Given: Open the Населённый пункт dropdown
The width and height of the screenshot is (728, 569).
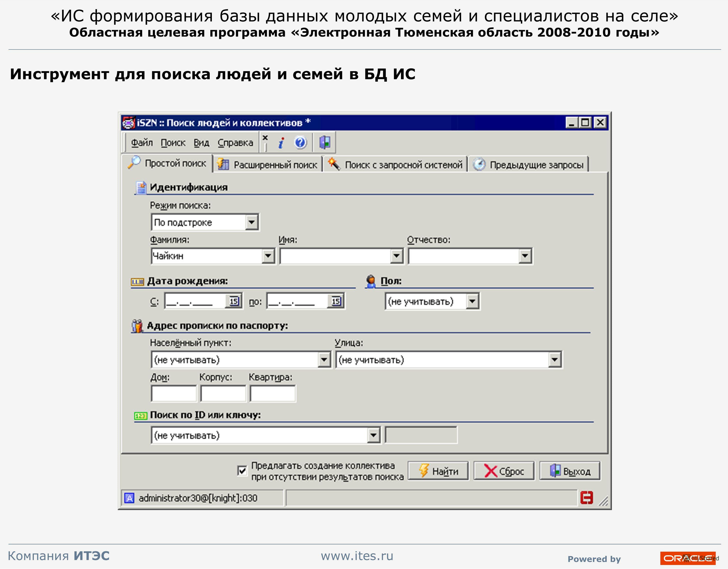Looking at the screenshot, I should click(324, 360).
